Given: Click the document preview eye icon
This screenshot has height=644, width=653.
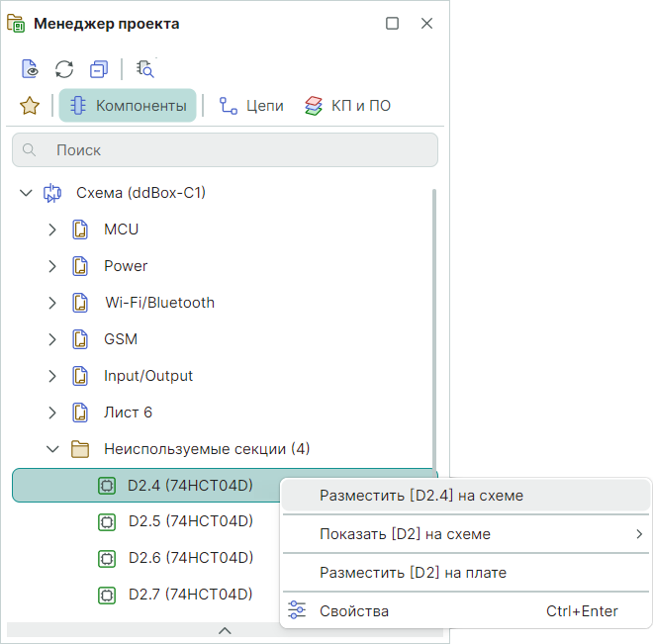Looking at the screenshot, I should (x=31, y=69).
